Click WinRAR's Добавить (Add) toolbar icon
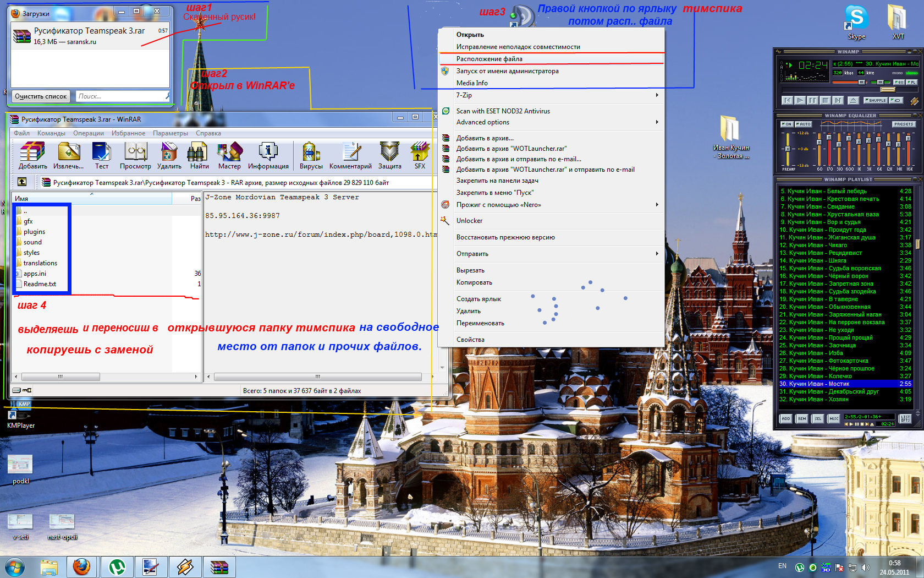 32,156
